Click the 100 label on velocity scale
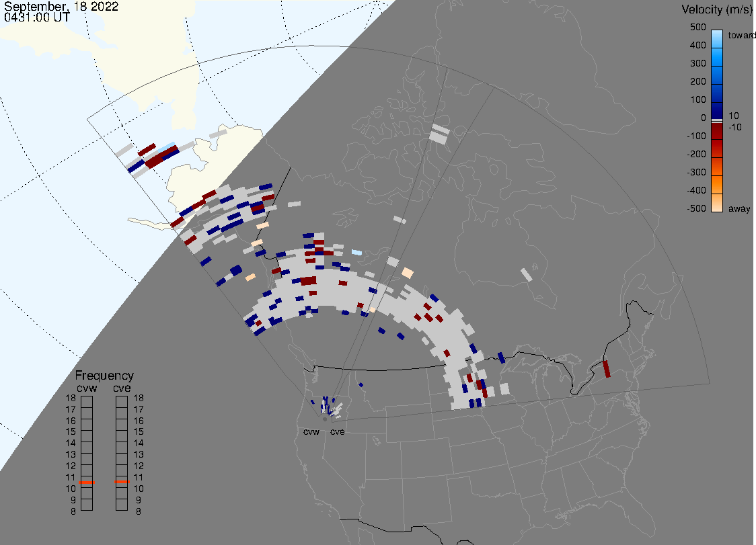Screen dimensions: 756x545 697,99
